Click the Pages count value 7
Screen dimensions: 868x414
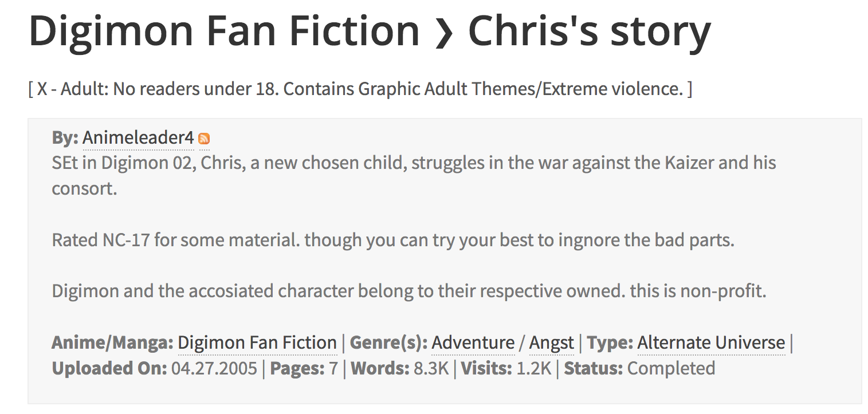pyautogui.click(x=333, y=368)
